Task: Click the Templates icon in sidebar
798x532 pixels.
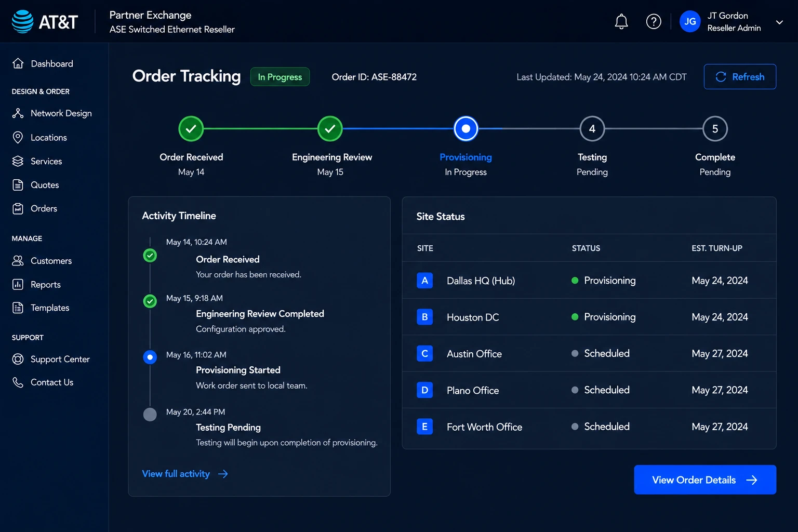Action: coord(18,308)
